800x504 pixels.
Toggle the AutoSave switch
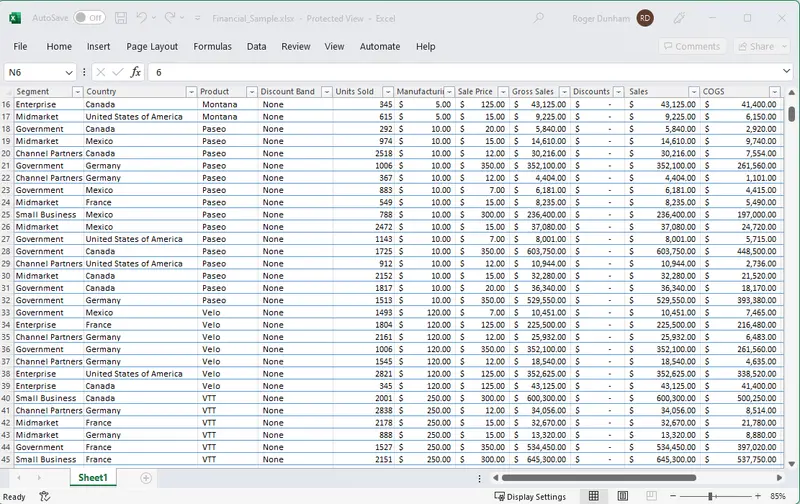(89, 18)
